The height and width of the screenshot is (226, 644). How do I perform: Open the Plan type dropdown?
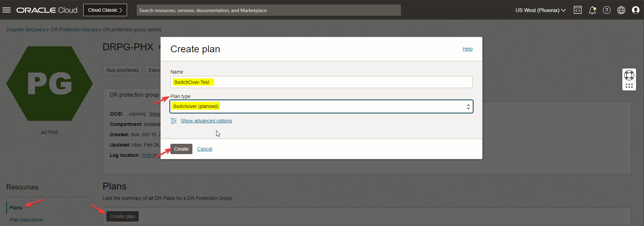pos(321,107)
